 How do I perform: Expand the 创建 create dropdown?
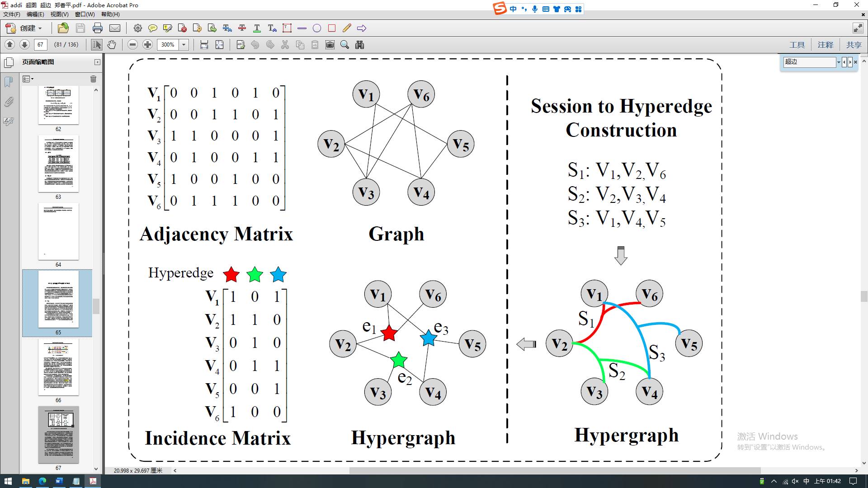click(30, 28)
